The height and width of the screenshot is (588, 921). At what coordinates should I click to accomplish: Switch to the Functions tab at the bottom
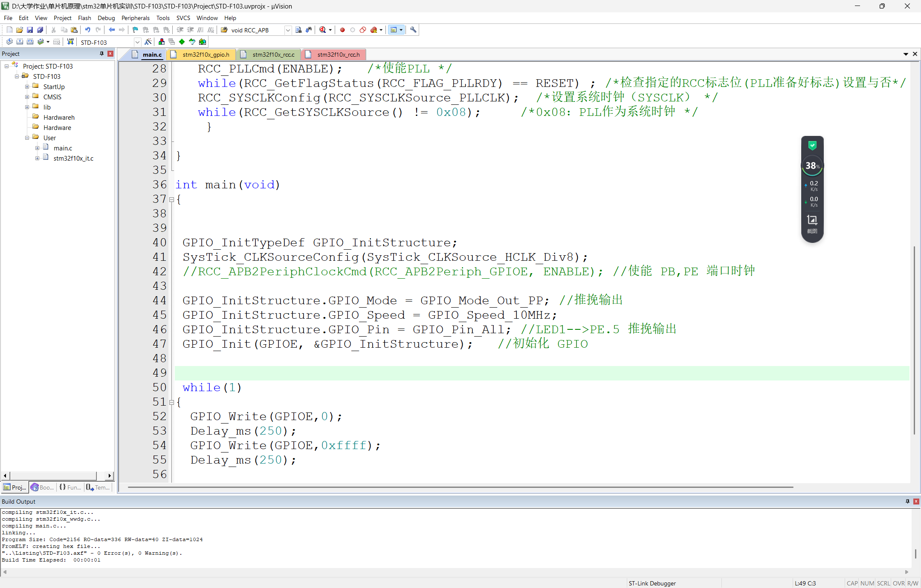70,487
